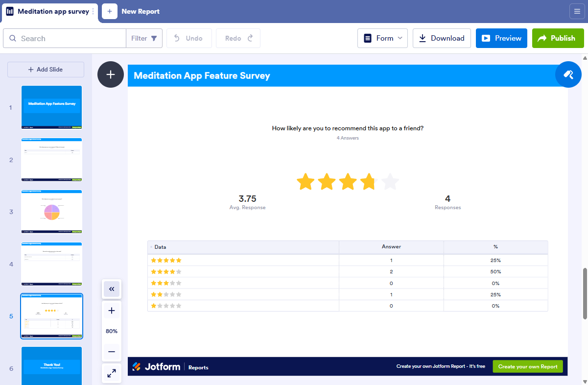This screenshot has width=588, height=385.
Task: Click the large star rating graphic
Action: [x=348, y=182]
